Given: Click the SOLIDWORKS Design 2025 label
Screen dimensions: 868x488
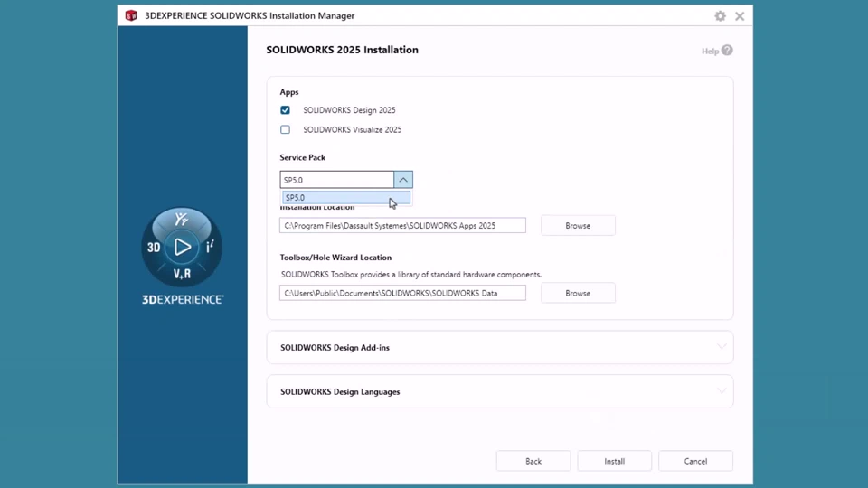Looking at the screenshot, I should tap(349, 110).
